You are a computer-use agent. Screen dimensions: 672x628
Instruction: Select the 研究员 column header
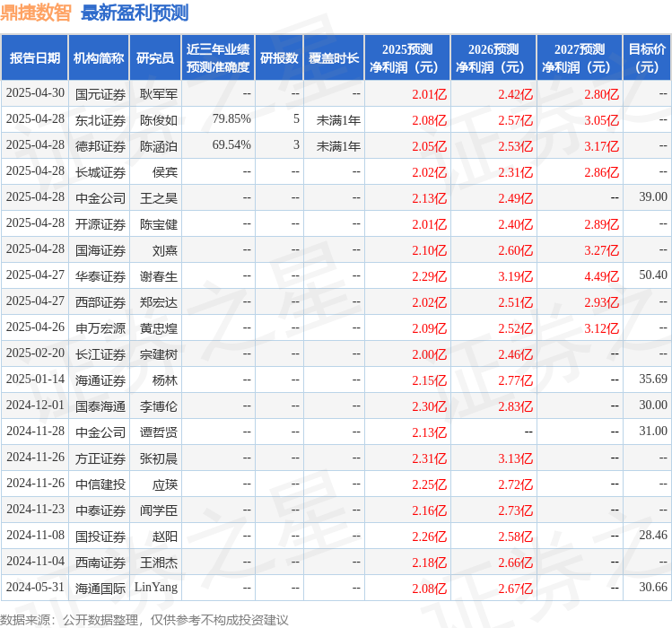[155, 58]
